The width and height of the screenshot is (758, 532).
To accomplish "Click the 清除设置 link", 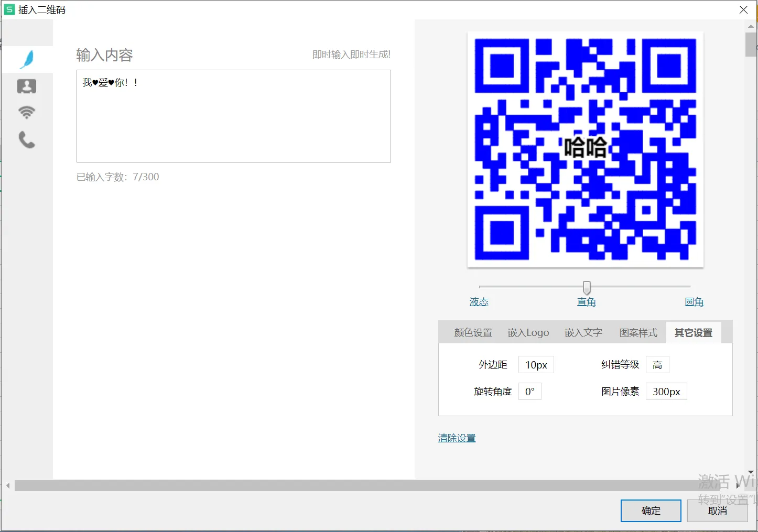I will (457, 438).
